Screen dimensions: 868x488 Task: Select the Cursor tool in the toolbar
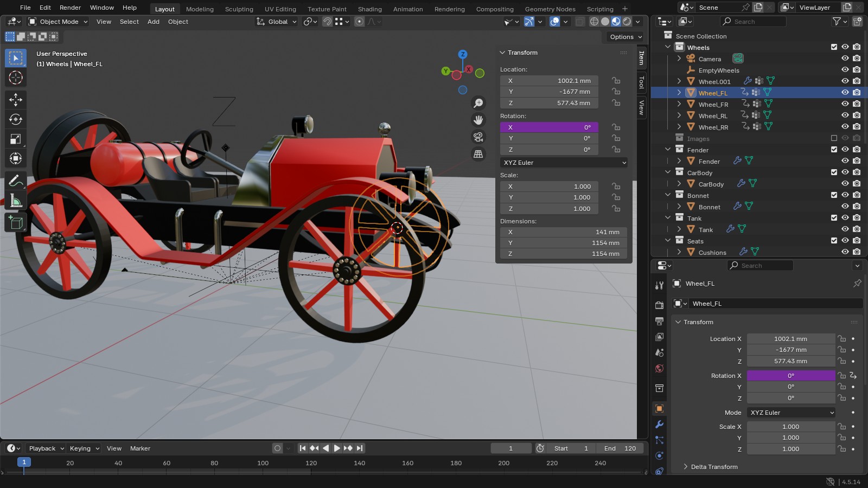point(16,78)
